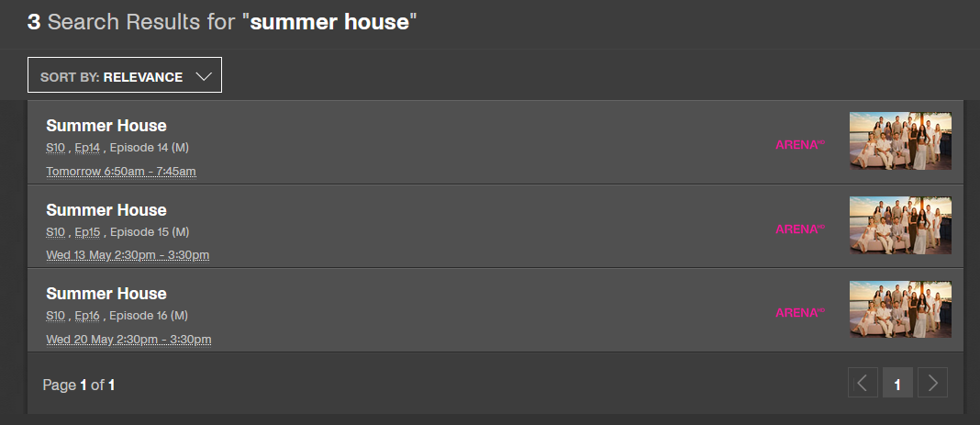Viewport: 980px width, 425px height.
Task: Click the Wed 13 May 2:30pm airtime
Action: (x=128, y=255)
